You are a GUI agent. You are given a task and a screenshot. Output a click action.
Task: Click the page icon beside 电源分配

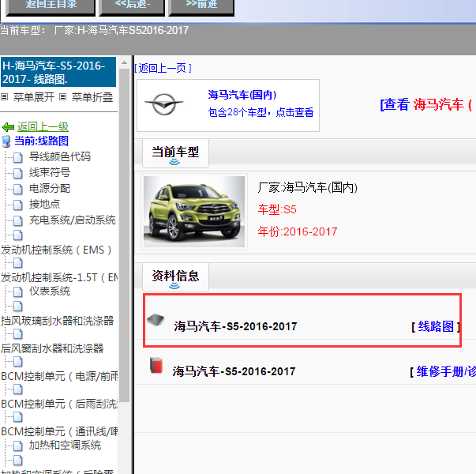18,189
